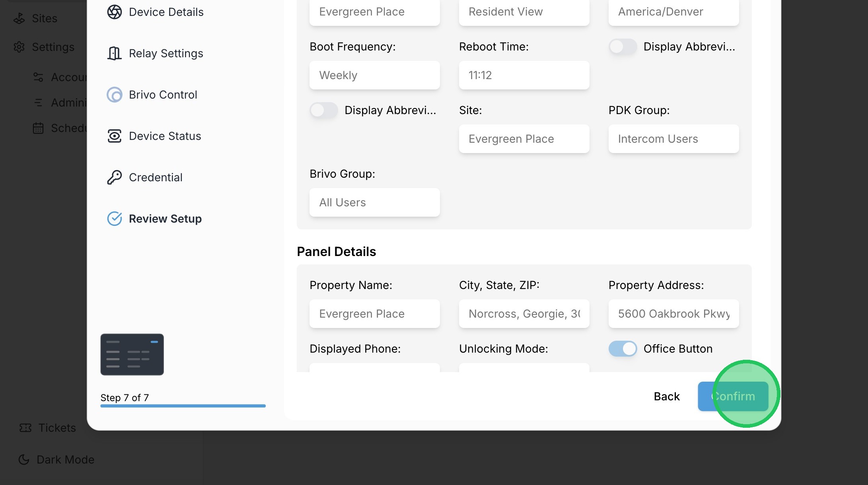The image size is (868, 485).
Task: Click the Review Setup checkmark icon
Action: (115, 219)
